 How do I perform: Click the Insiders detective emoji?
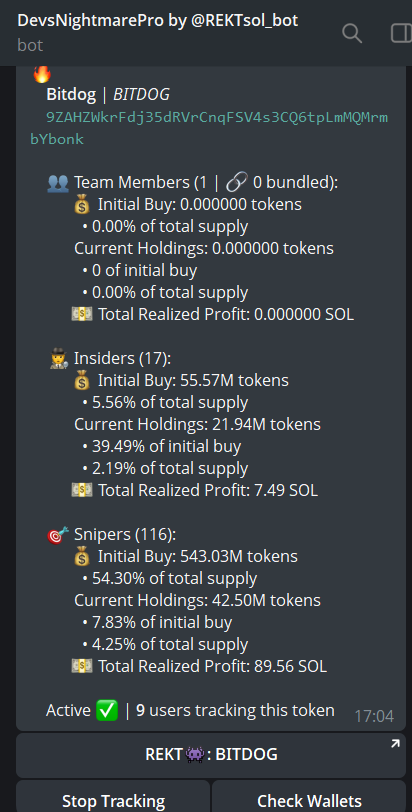(x=57, y=358)
